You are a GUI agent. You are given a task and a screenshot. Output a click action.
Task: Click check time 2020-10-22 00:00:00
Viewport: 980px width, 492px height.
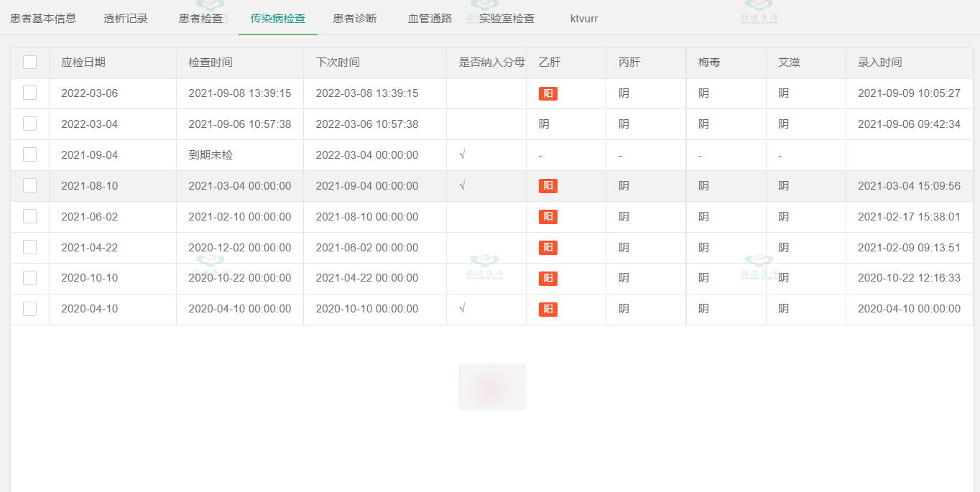[x=240, y=278]
